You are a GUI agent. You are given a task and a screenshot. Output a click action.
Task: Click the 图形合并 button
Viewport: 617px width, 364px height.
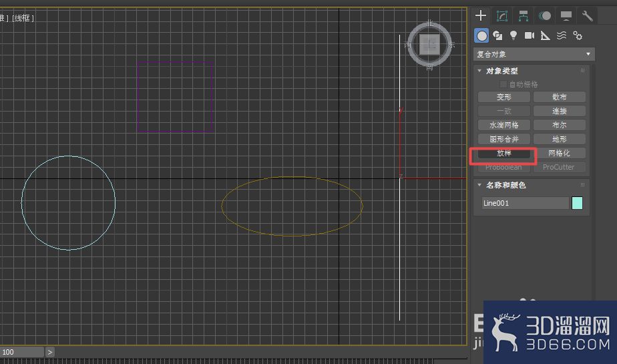pyautogui.click(x=504, y=140)
